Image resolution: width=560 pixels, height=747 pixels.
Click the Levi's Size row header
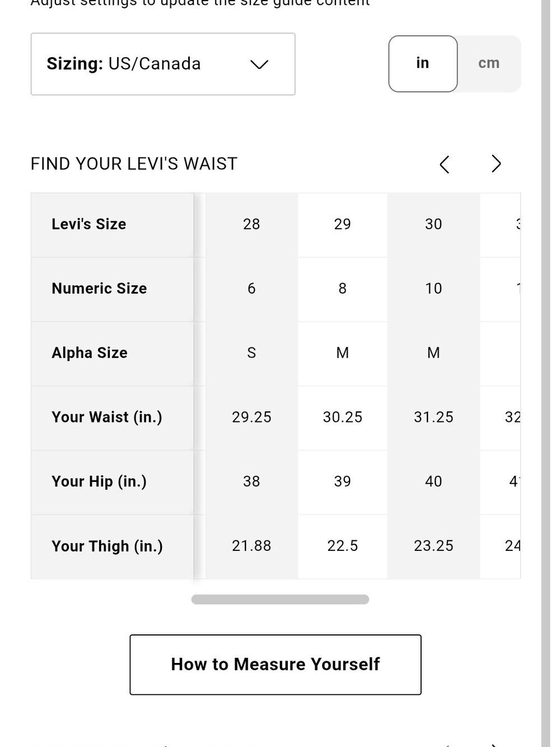113,225
